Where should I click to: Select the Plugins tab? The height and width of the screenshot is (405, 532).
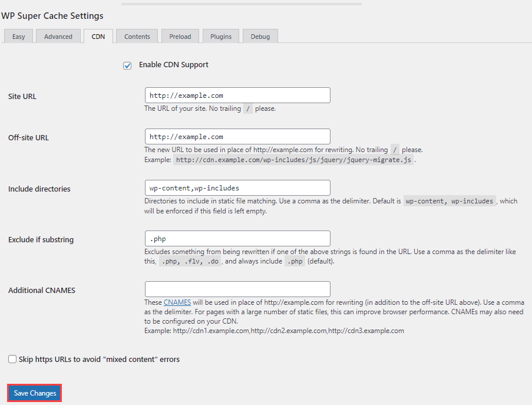(220, 36)
